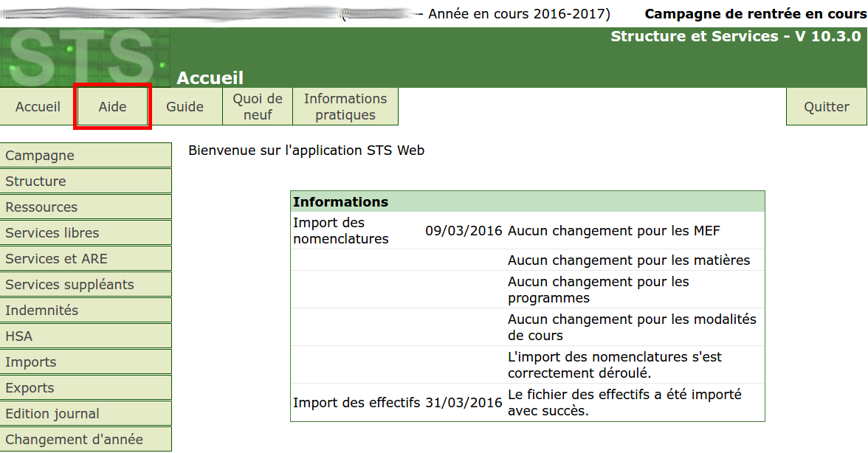The width and height of the screenshot is (868, 453).
Task: Click the STS logo image
Action: coord(84,58)
